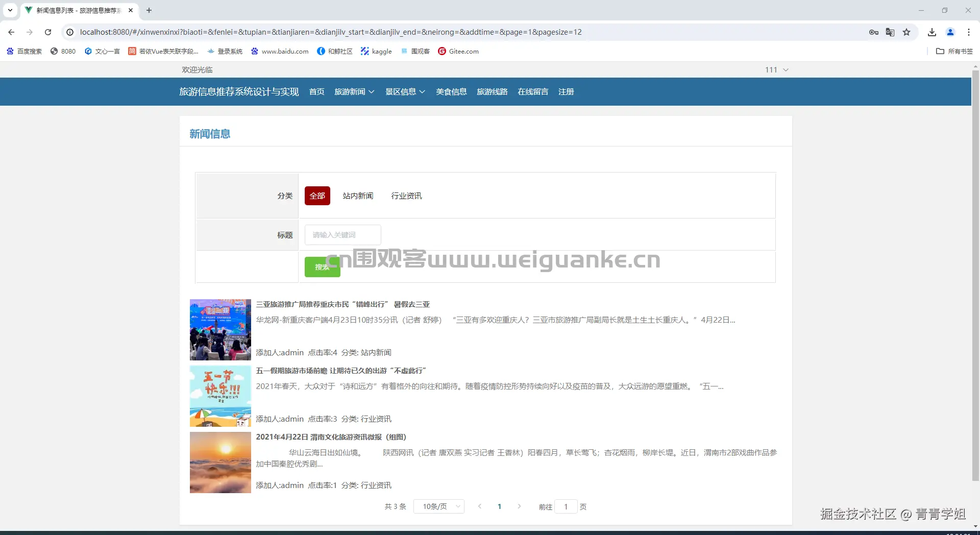
Task: Open the 若依Vue表关联字段 bookmark
Action: click(163, 51)
